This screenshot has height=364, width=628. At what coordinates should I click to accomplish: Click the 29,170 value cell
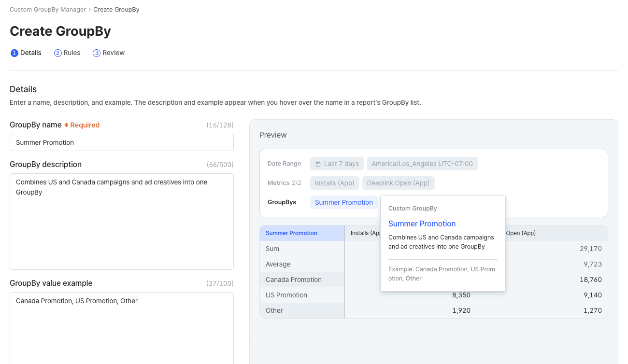(x=591, y=249)
